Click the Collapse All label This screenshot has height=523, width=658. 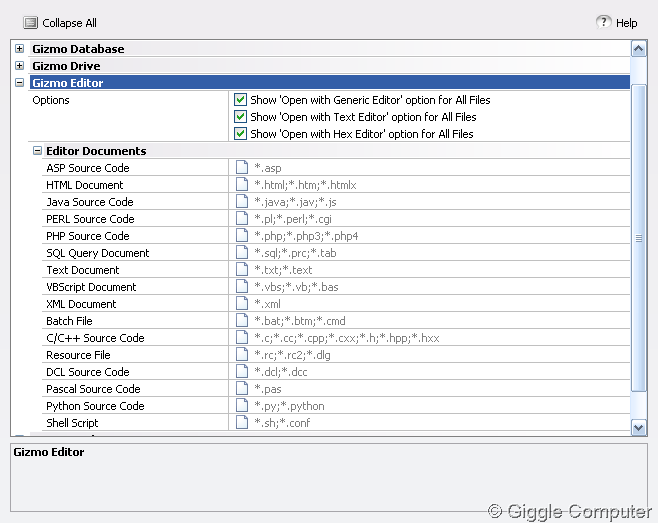(x=69, y=23)
